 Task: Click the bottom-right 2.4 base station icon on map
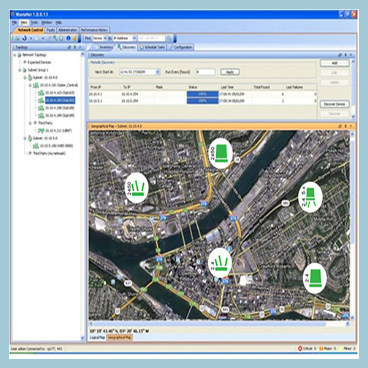tap(314, 278)
